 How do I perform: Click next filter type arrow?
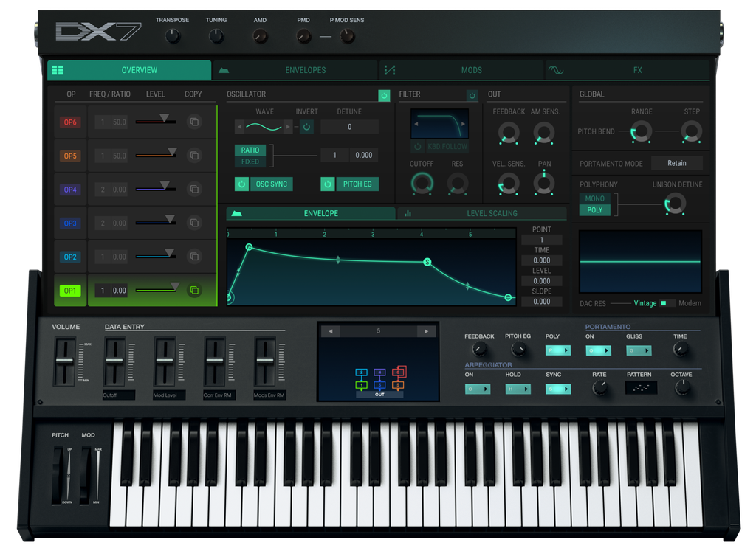[464, 124]
